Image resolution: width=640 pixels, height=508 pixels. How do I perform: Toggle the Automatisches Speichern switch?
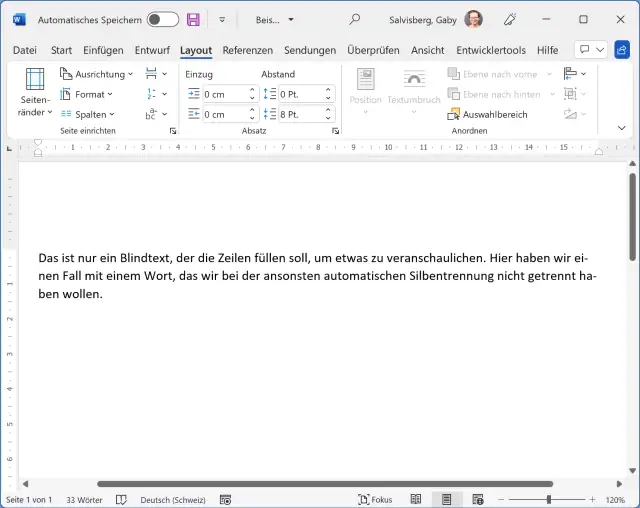tap(162, 19)
